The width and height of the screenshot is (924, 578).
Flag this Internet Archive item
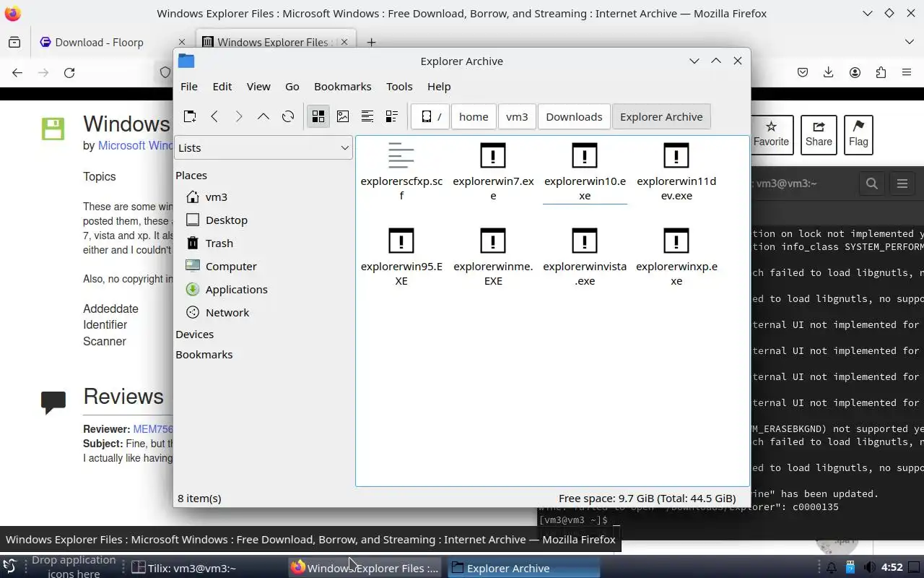[858, 134]
